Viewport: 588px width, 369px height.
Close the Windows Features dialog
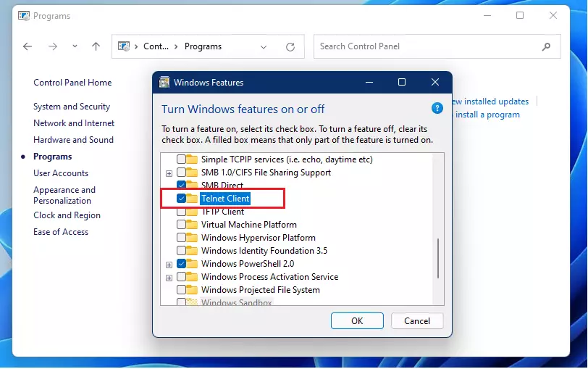click(x=435, y=82)
